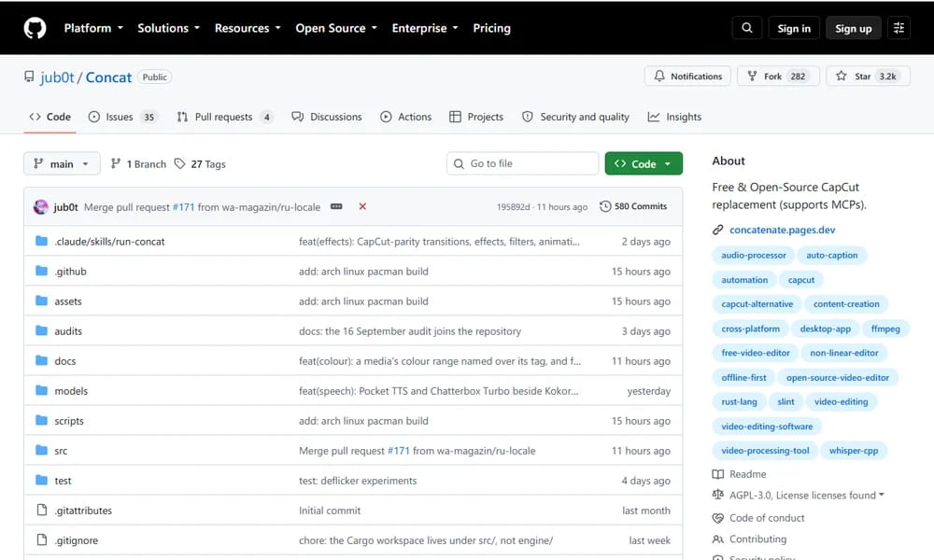Screen dimensions: 934x560
Task: Click the .claude/skills/run-concat folder icon
Action: [x=41, y=241]
